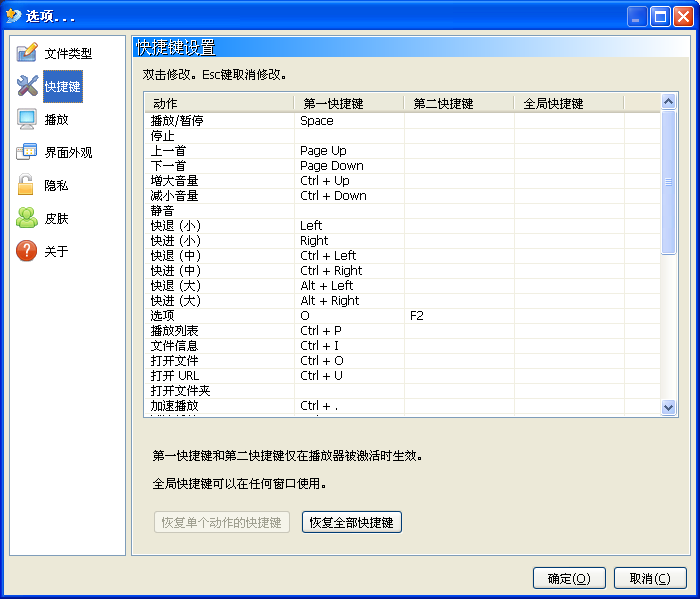700x599 pixels.
Task: Click the vertical scrollbar thumb
Action: click(x=669, y=182)
